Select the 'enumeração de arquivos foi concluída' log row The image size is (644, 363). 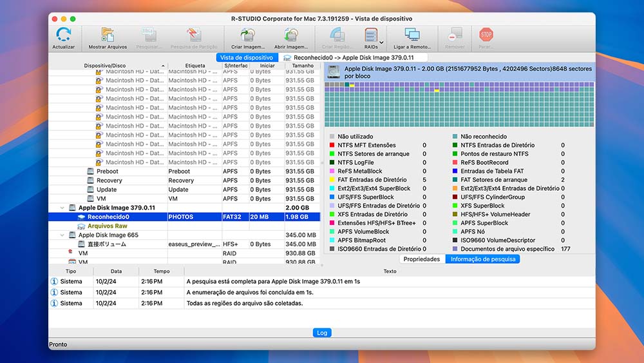[321, 292]
